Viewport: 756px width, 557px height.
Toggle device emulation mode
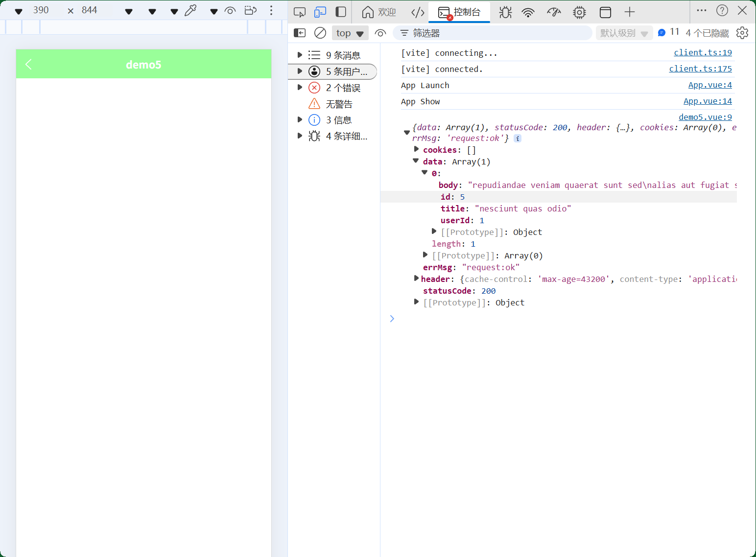click(x=320, y=12)
